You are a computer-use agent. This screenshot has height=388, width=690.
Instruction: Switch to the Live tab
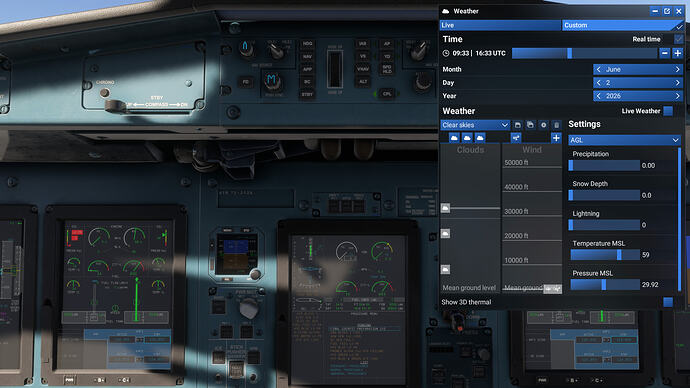(x=500, y=25)
